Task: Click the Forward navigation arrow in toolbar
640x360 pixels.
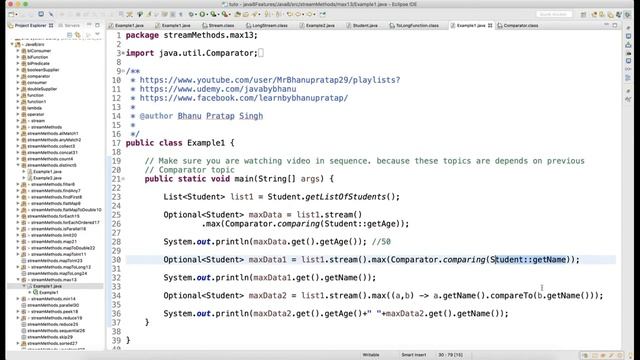Action: [x=311, y=14]
